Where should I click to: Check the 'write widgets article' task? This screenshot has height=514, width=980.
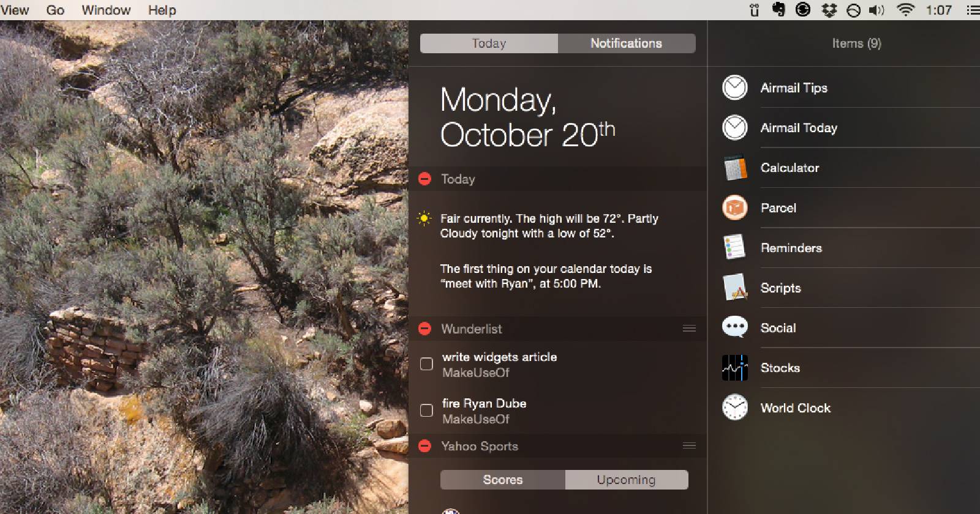click(426, 364)
